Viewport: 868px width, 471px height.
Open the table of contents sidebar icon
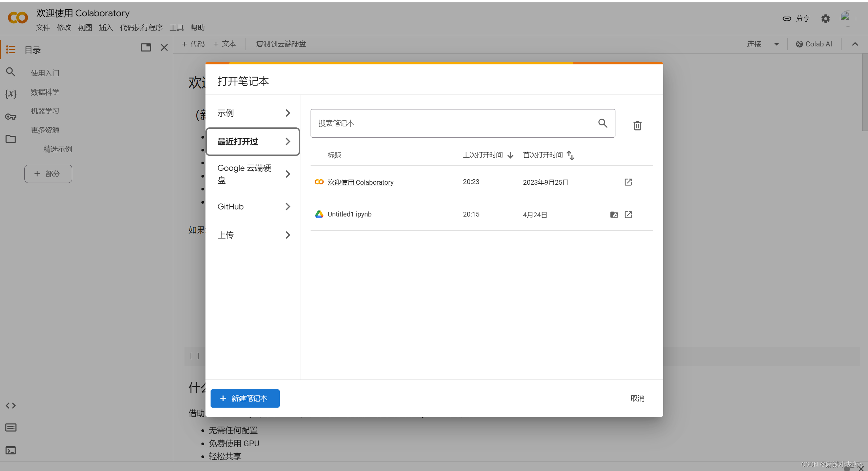click(x=11, y=49)
